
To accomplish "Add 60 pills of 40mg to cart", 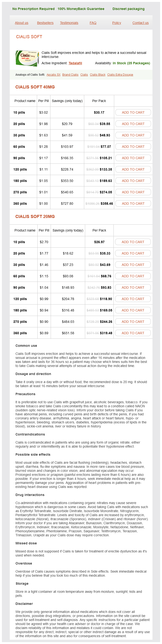I will point(133,147).
